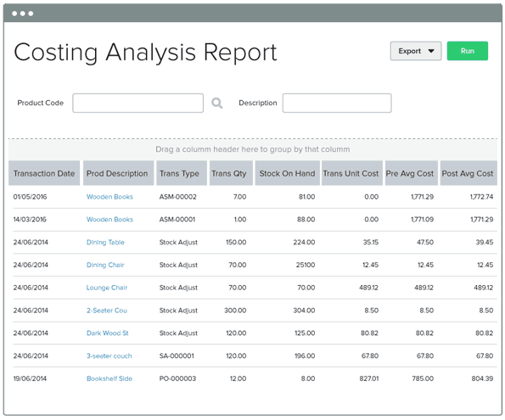The width and height of the screenshot is (505, 420).
Task: Open the 3-seater couch product link
Action: tap(109, 356)
